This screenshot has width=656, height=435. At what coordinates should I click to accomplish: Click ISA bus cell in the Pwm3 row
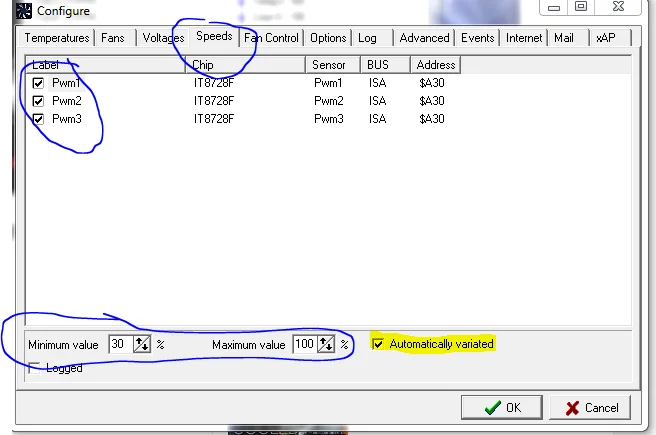[377, 119]
